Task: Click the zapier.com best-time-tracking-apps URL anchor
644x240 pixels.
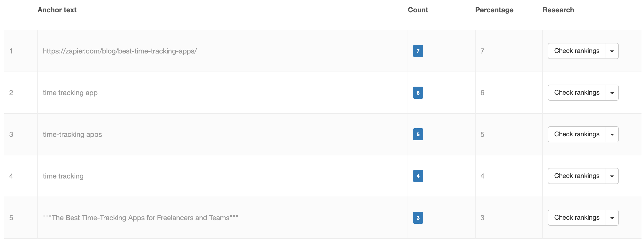Action: pyautogui.click(x=120, y=51)
